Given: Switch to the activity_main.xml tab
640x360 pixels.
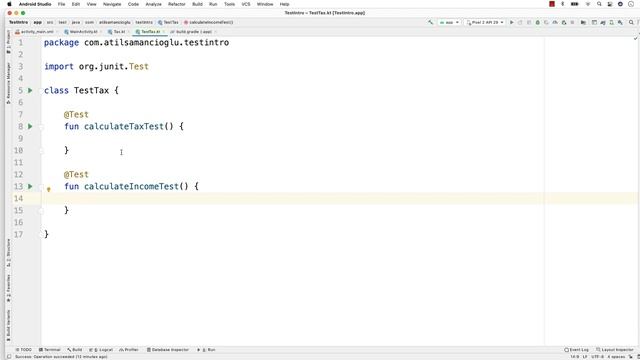Looking at the screenshot, I should pos(35,31).
